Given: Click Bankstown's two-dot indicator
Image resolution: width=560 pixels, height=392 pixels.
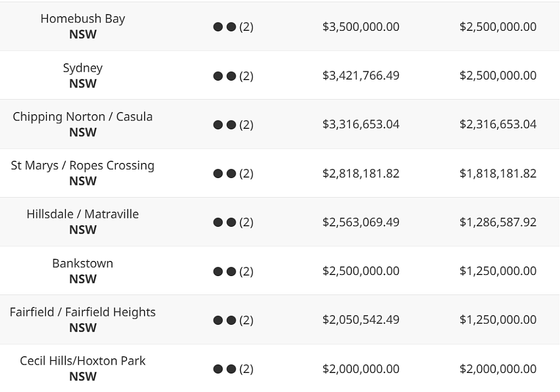Looking at the screenshot, I should point(225,272).
